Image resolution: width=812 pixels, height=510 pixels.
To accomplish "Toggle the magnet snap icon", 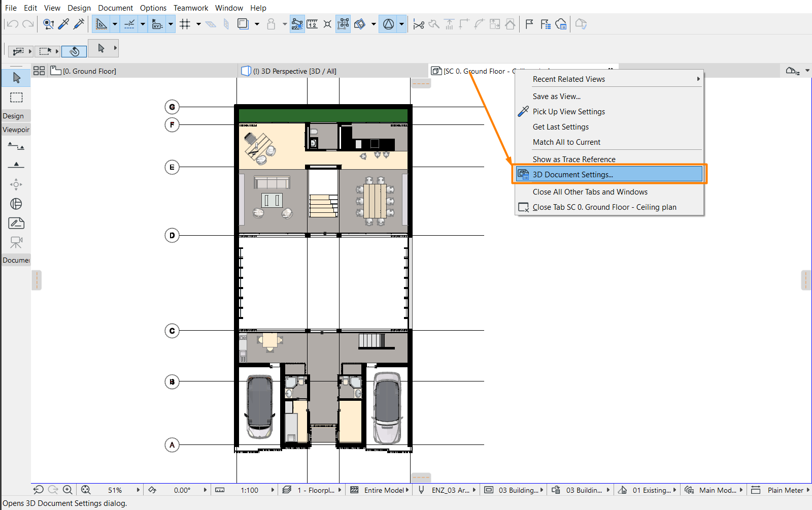I will coord(74,51).
